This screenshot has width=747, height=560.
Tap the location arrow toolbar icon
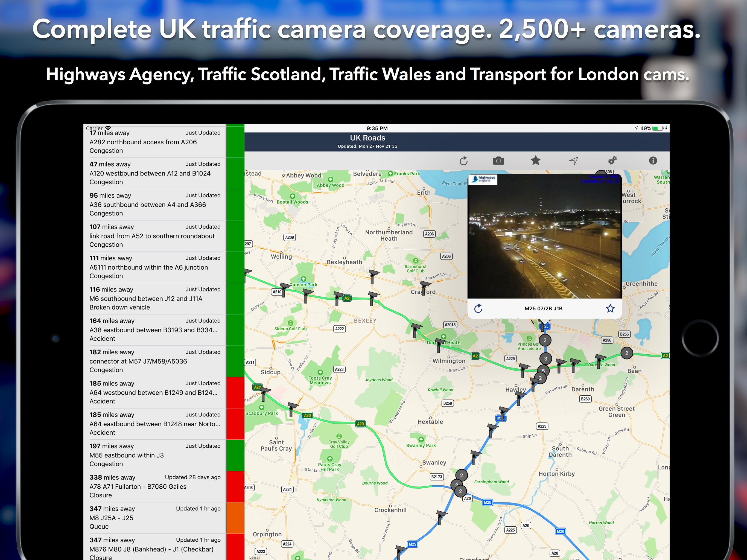[573, 161]
